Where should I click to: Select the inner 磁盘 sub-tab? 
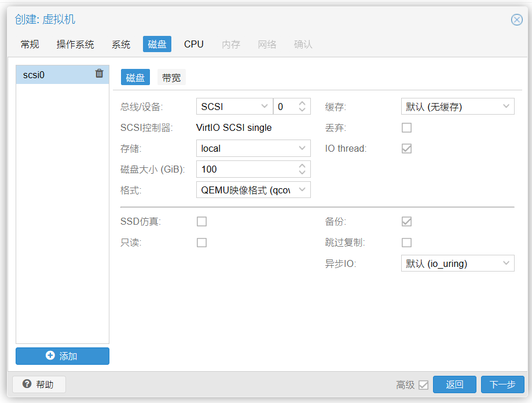tap(135, 78)
